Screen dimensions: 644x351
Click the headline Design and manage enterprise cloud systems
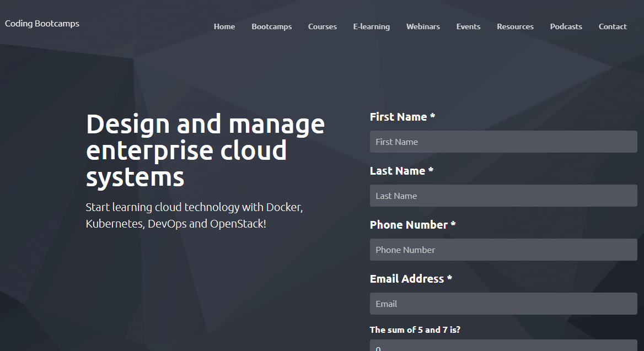tap(205, 150)
